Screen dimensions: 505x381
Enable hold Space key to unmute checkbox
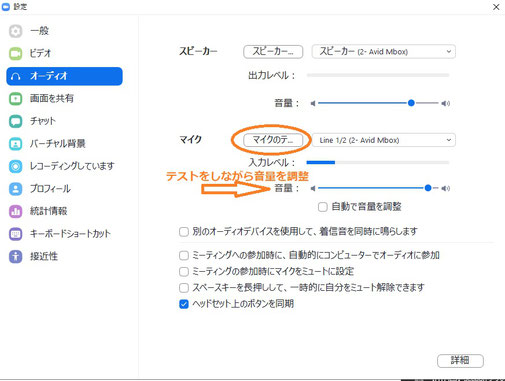(184, 288)
